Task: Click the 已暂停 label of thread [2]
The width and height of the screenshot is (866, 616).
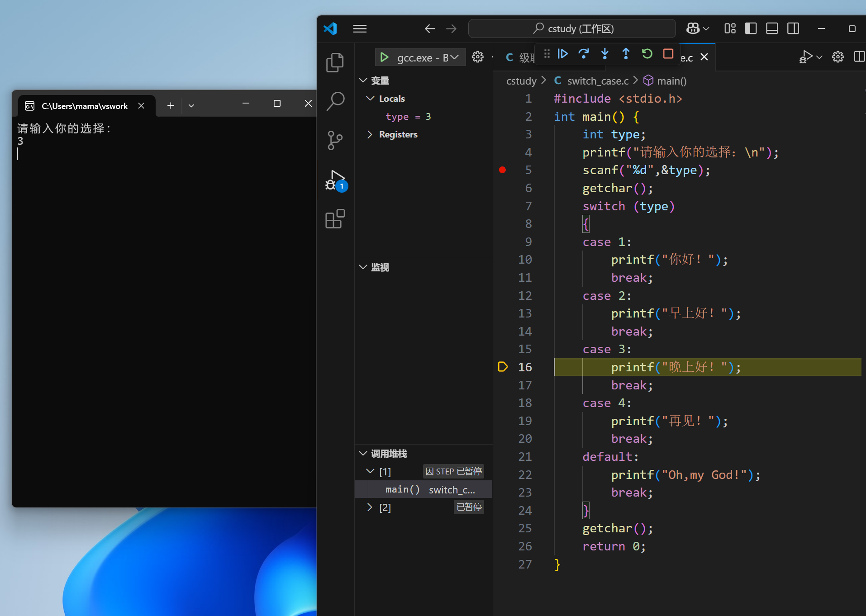Action: 469,507
